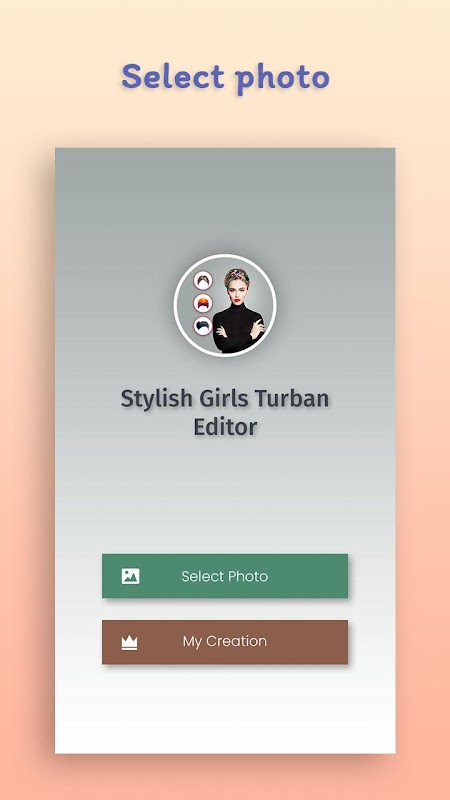Viewport: 450px width, 800px height.
Task: Click the 'Stylish Girls Turban Editor' title text
Action: click(x=225, y=412)
